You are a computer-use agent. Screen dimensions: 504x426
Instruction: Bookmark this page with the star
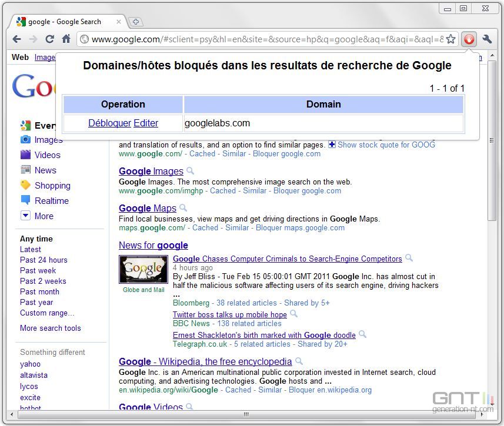pos(451,39)
